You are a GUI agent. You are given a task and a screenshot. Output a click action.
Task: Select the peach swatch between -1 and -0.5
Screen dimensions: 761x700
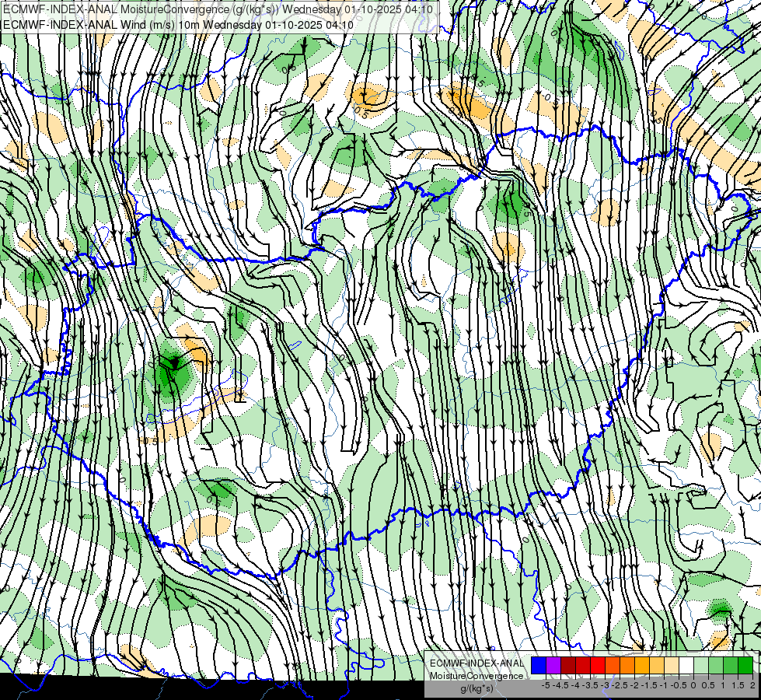[x=672, y=665]
